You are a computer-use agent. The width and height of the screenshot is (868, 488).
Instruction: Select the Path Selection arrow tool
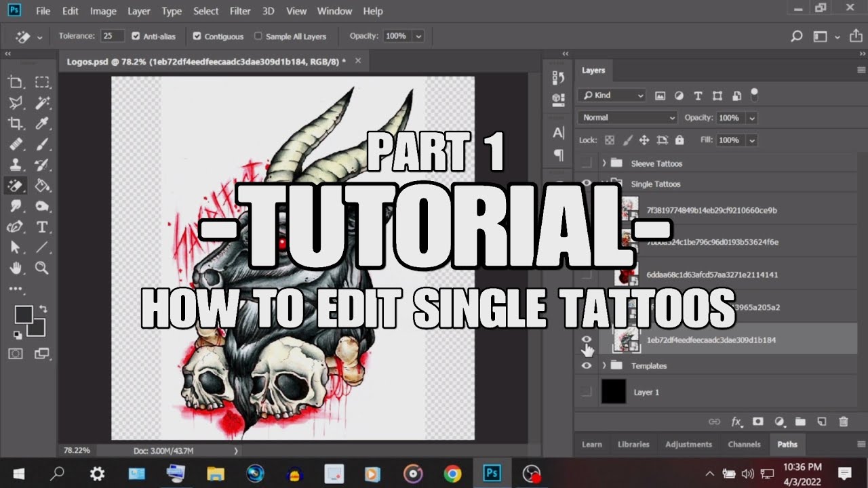[x=15, y=247]
